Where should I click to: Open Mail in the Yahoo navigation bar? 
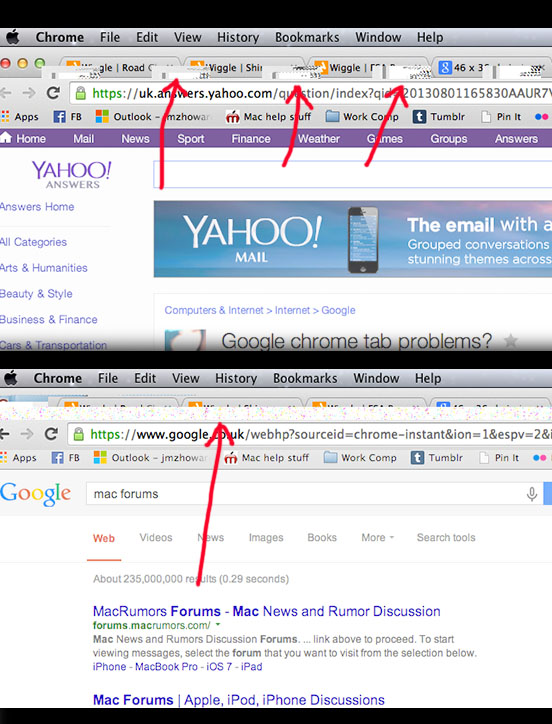point(84,139)
